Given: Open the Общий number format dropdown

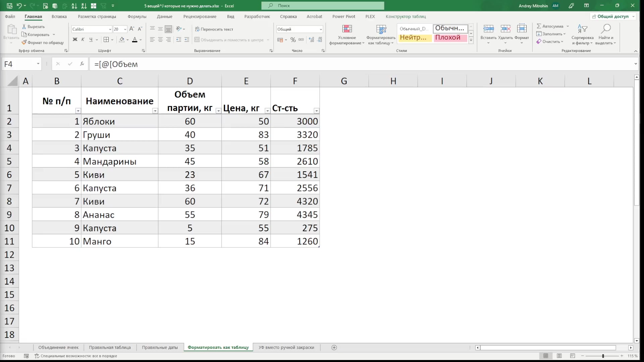Looking at the screenshot, I should [321, 29].
